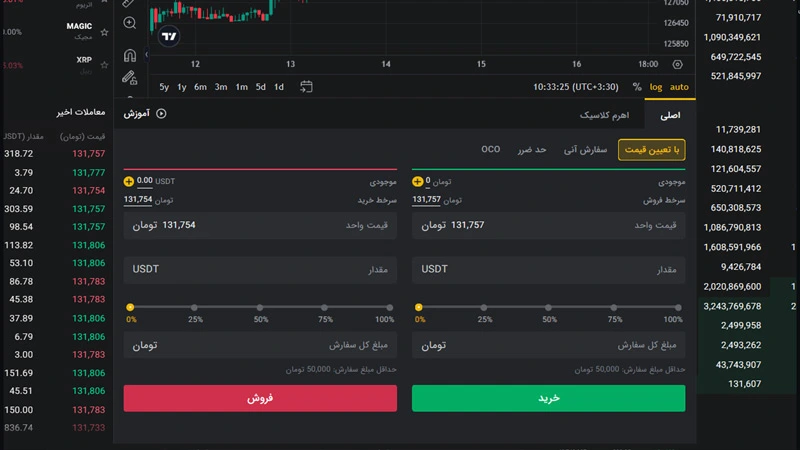Set chart range to 1d
This screenshot has width=800, height=450.
click(x=279, y=87)
